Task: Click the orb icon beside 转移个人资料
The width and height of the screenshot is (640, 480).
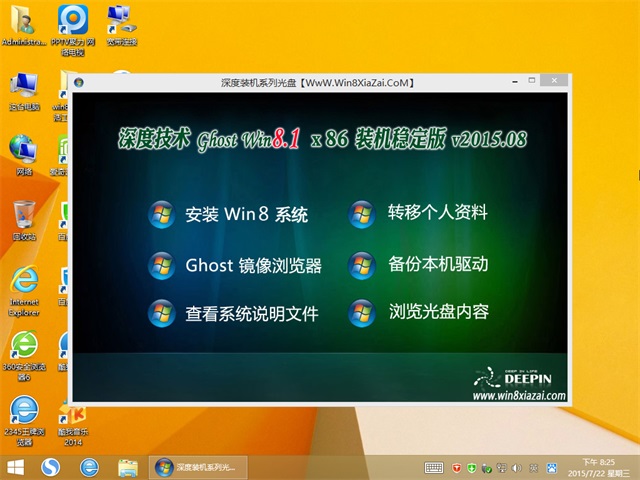Action: pyautogui.click(x=361, y=213)
